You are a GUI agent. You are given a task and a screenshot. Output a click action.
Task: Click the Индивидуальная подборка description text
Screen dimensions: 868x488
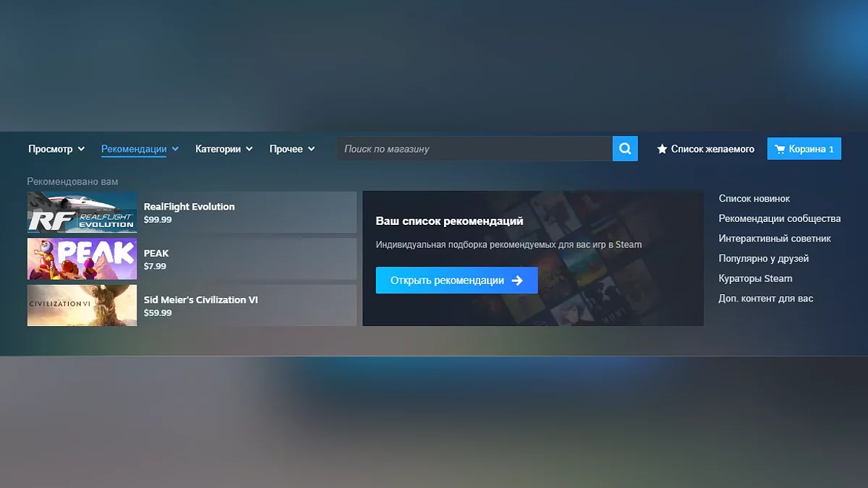click(x=509, y=244)
